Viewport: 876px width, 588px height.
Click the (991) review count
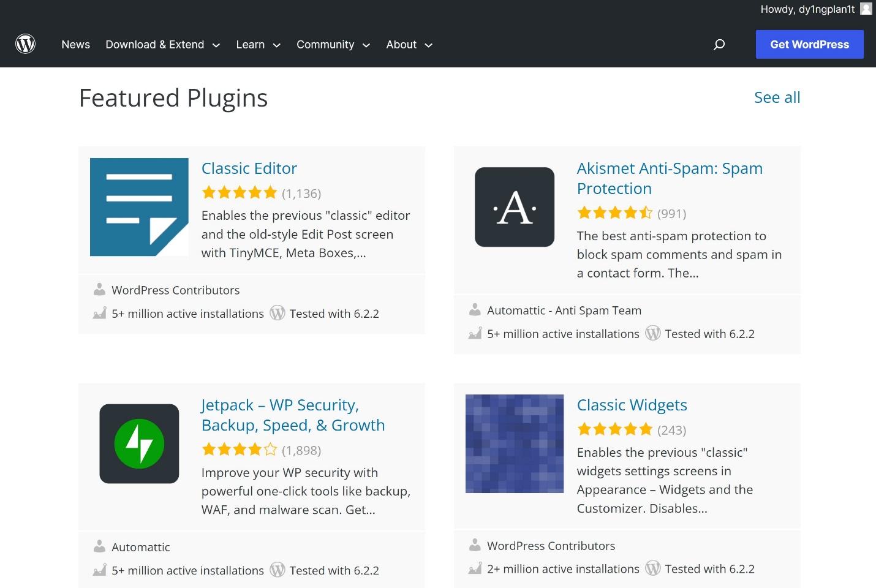(671, 214)
